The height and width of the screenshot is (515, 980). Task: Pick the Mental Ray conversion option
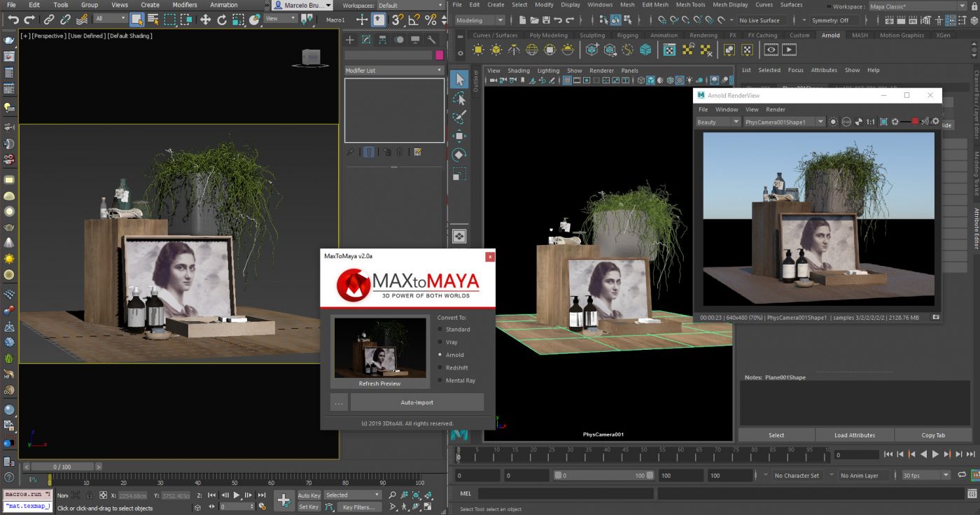click(440, 381)
